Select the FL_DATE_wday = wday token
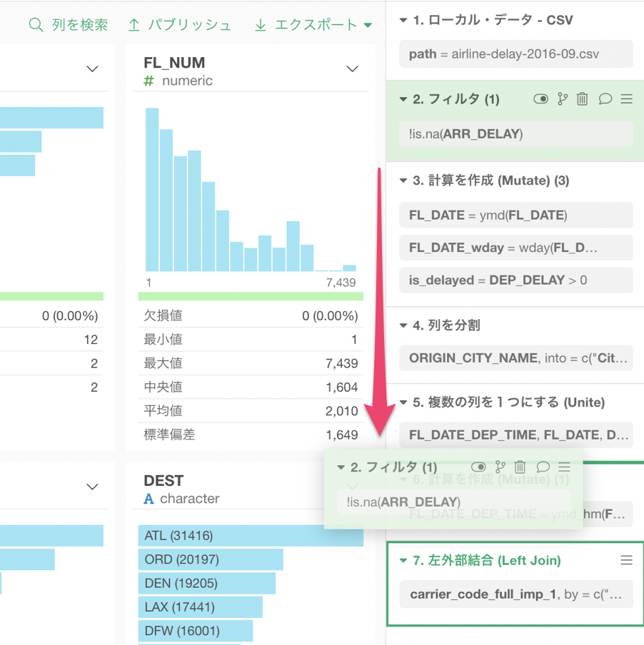This screenshot has height=645, width=644. [x=516, y=248]
